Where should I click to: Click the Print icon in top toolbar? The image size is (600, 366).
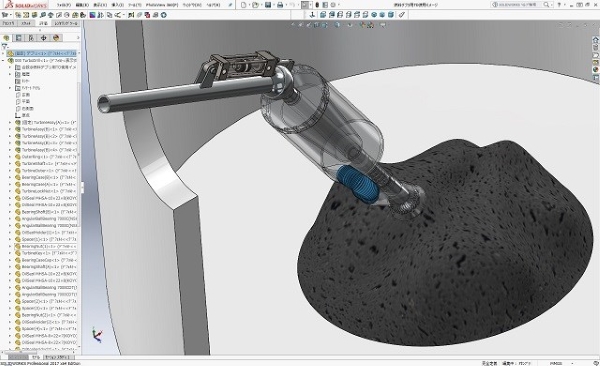click(x=280, y=5)
